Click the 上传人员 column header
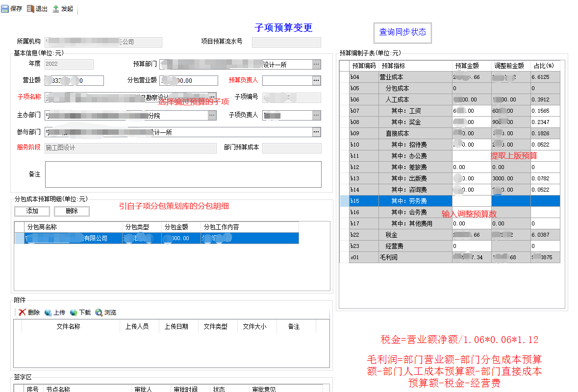This screenshot has height=392, width=578. coord(139,326)
